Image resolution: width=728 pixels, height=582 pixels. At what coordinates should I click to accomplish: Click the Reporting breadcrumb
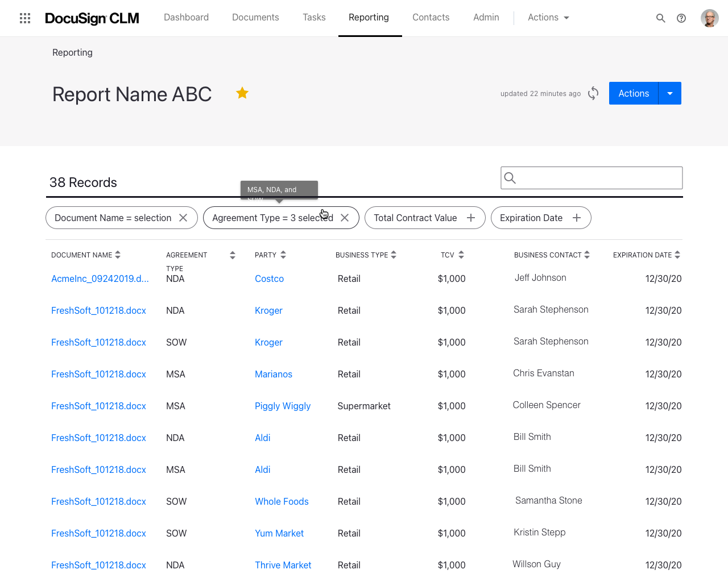point(72,52)
